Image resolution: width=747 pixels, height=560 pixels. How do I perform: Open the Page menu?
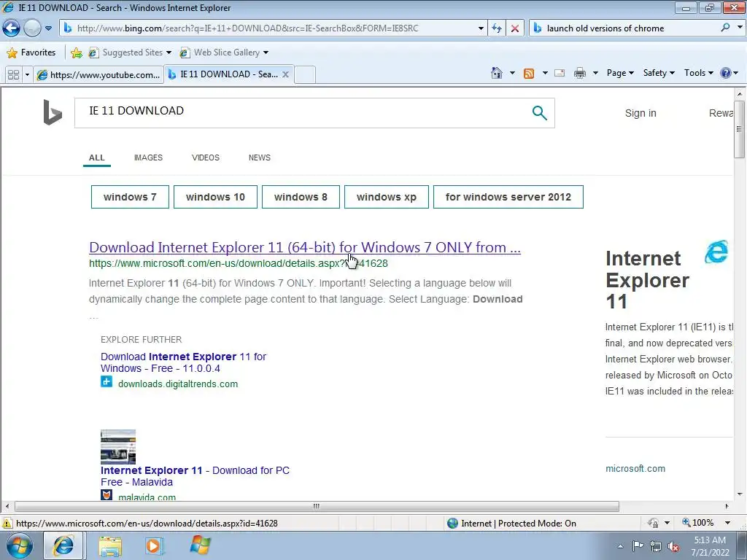click(620, 73)
